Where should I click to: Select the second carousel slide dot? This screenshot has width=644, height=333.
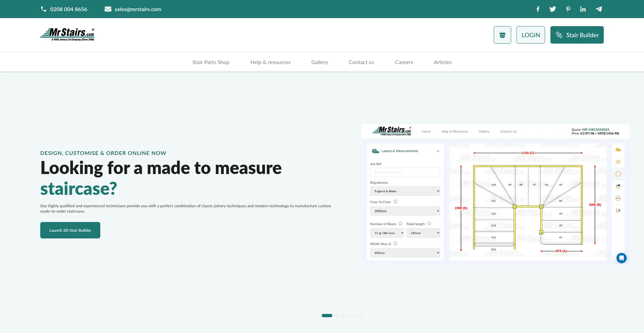tap(337, 316)
